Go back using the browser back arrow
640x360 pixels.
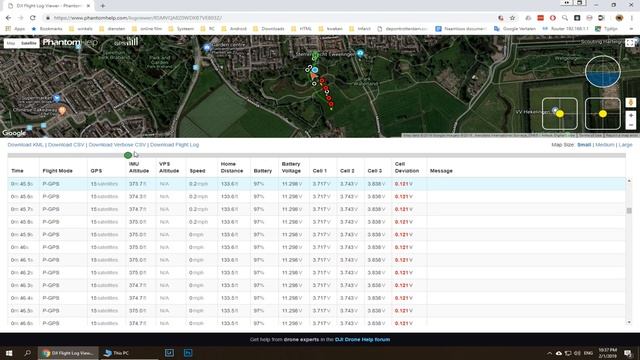tap(9, 18)
